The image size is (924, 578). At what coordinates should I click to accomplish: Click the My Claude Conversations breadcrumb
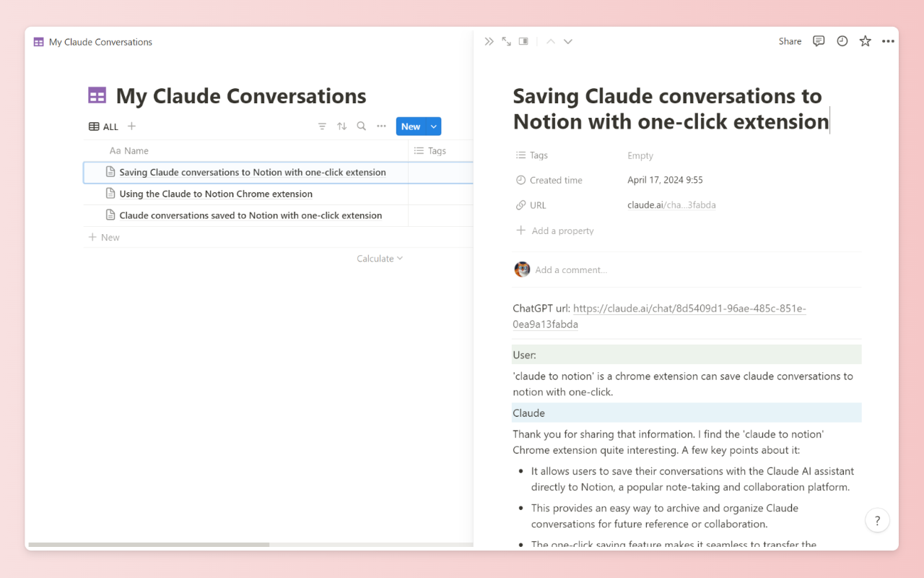[93, 42]
